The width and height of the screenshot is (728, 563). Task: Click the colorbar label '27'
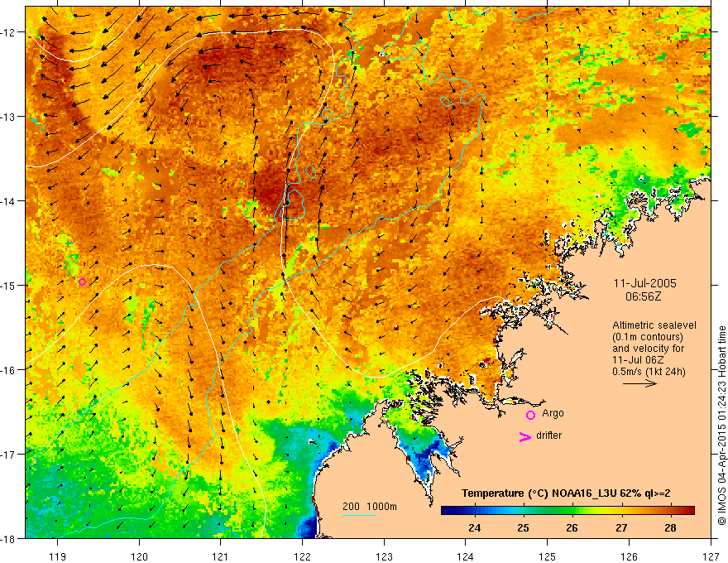coord(621,528)
